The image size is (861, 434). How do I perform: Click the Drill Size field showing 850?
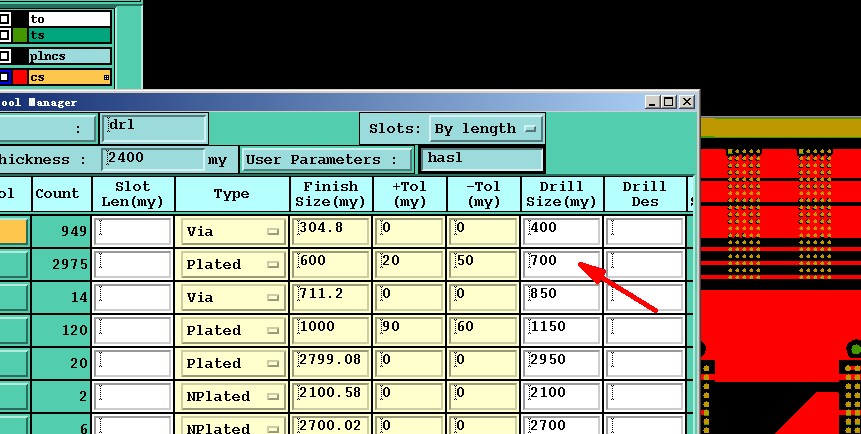coord(562,297)
